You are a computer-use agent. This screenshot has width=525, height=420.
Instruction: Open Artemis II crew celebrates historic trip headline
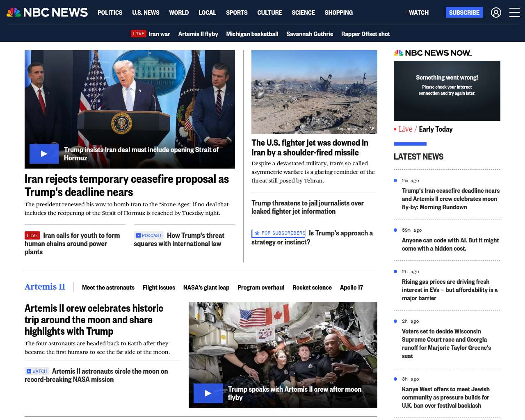(x=94, y=320)
